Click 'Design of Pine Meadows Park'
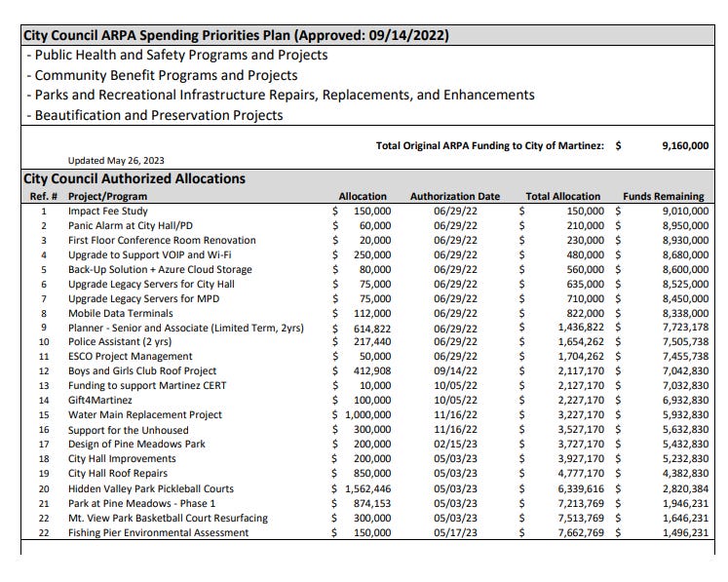This screenshot has height=582, width=728. pyautogui.click(x=136, y=444)
